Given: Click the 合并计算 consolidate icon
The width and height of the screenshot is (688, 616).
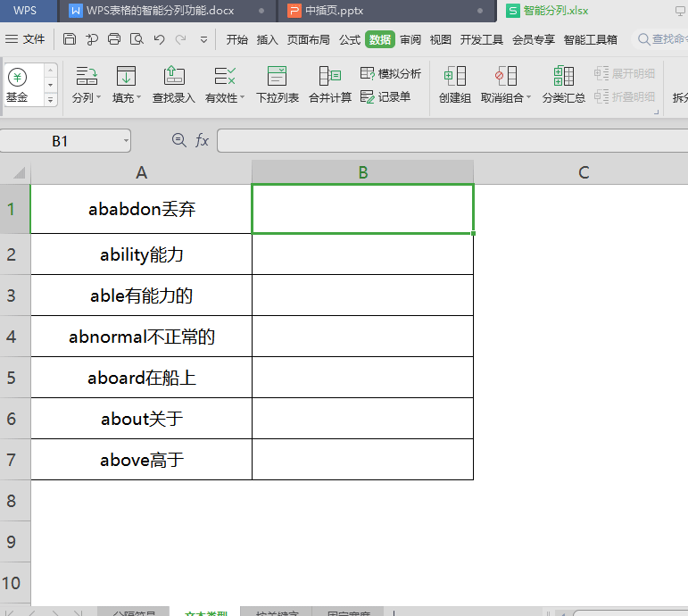Looking at the screenshot, I should [329, 85].
